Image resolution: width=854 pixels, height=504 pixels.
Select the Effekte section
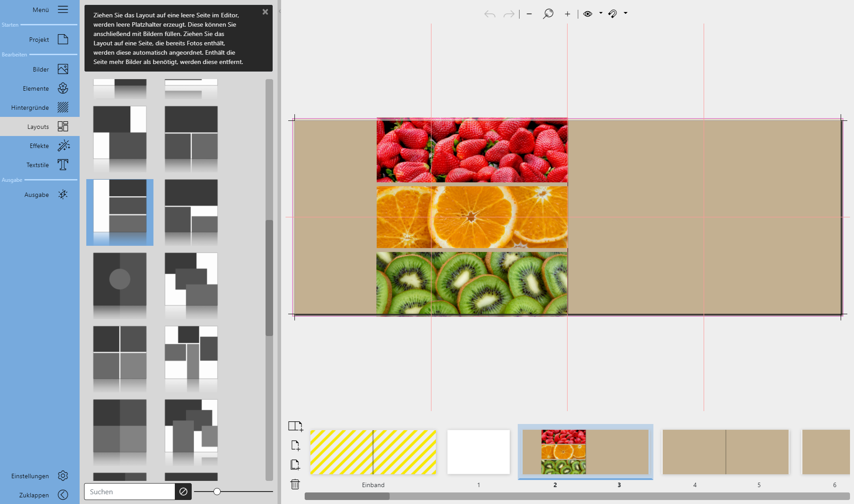(40, 145)
